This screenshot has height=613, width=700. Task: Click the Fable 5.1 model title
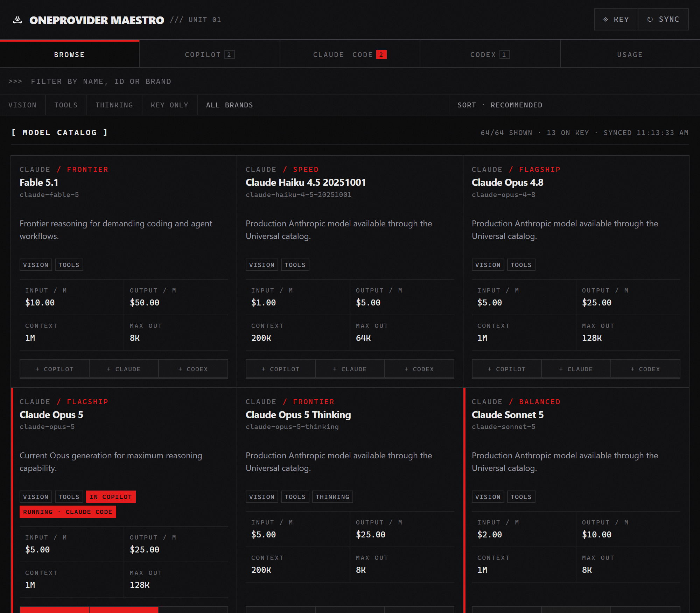tap(39, 182)
